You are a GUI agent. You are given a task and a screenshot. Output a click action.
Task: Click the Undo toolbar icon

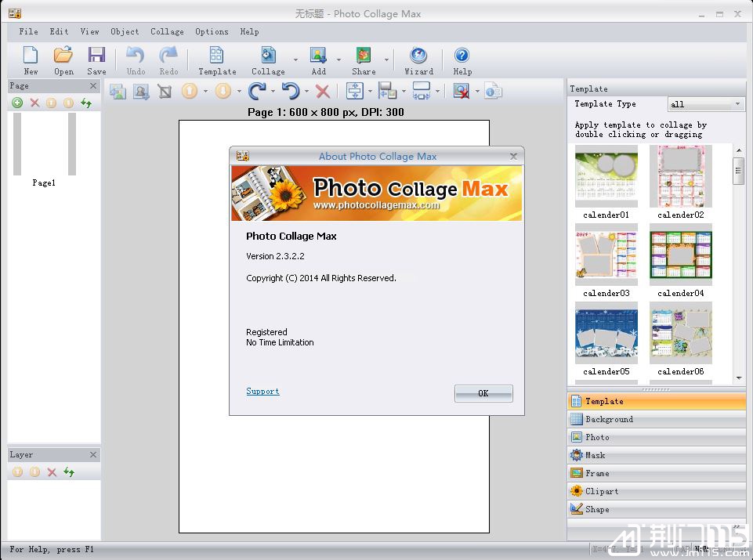pos(136,55)
